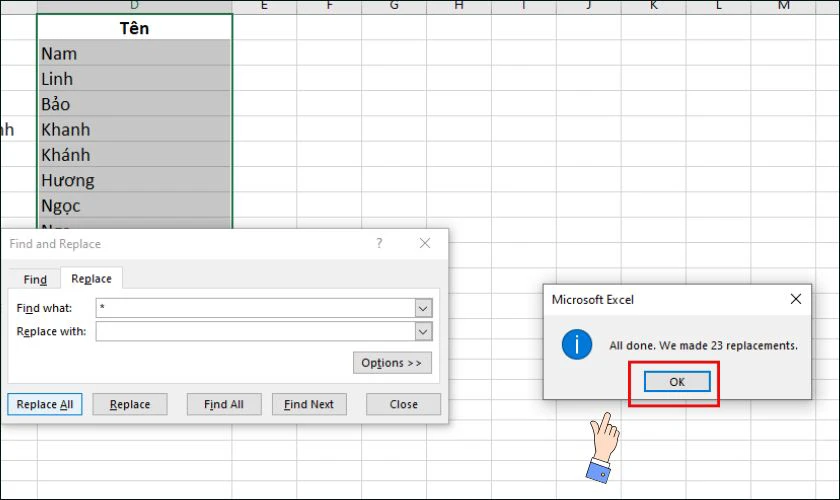Screen dimensions: 840x500
Task: Select column header E
Action: pos(264,6)
